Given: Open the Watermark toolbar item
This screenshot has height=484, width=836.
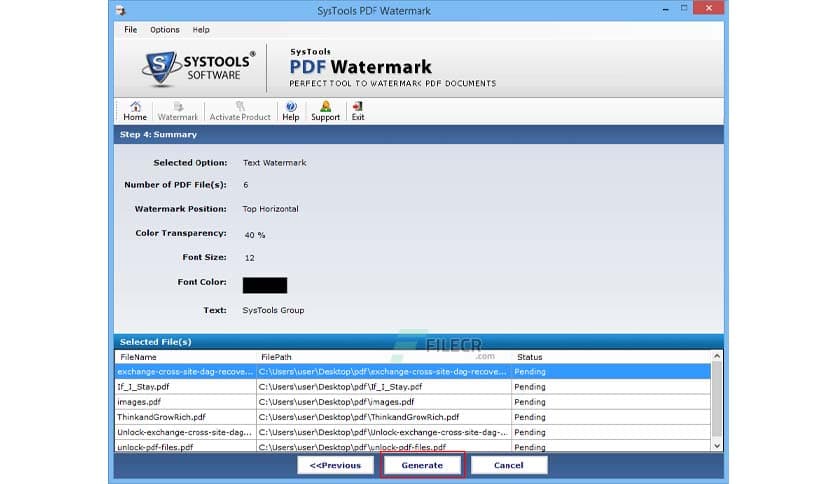Looking at the screenshot, I should pos(178,111).
